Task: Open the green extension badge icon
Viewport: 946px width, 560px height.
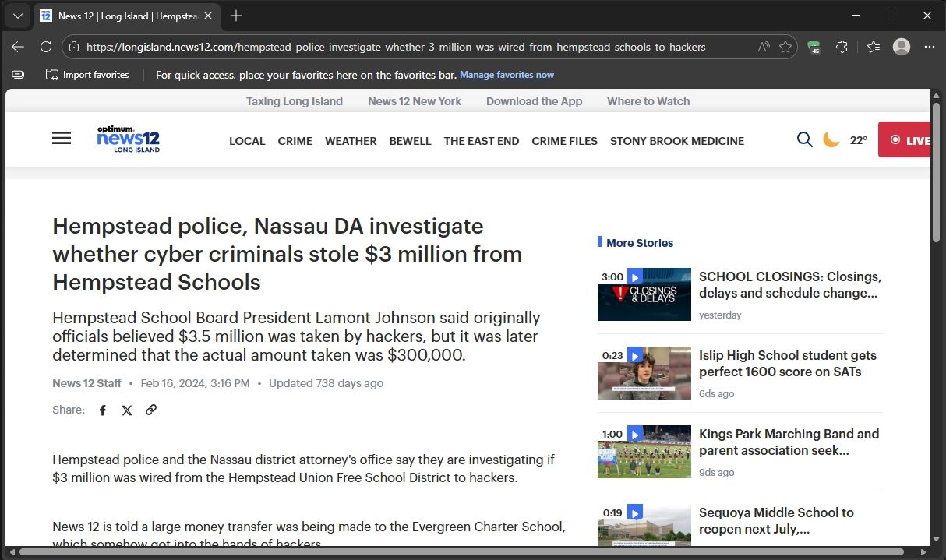Action: (x=814, y=47)
